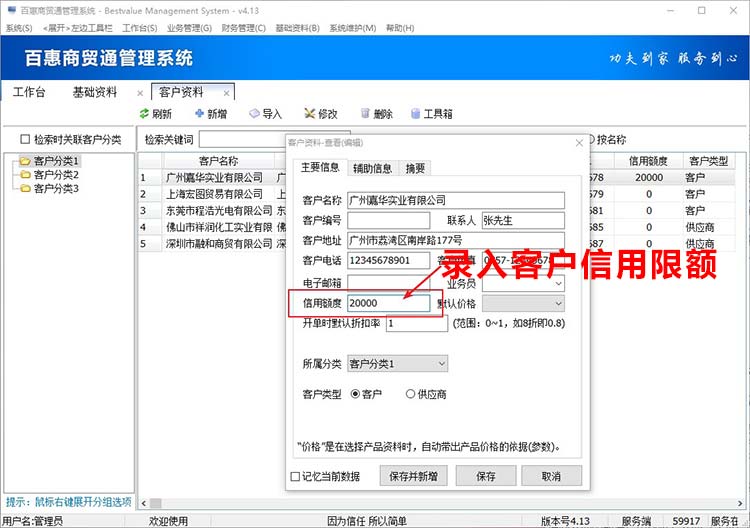
Task: Click the 客户分类3 folder icon
Action: (25, 188)
